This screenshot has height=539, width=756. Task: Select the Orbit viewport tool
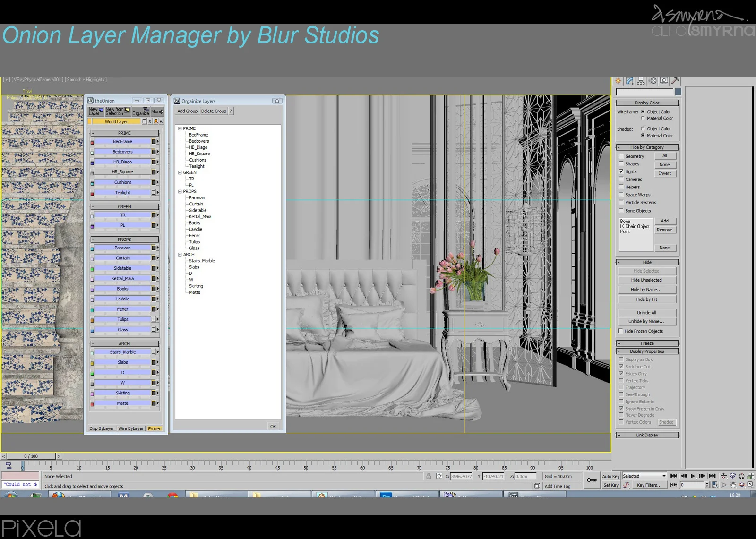click(742, 485)
